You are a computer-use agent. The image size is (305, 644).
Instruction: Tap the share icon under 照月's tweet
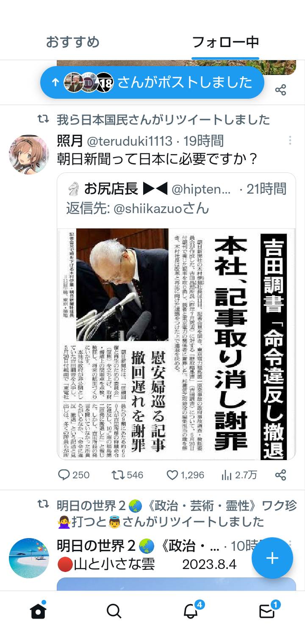280,475
